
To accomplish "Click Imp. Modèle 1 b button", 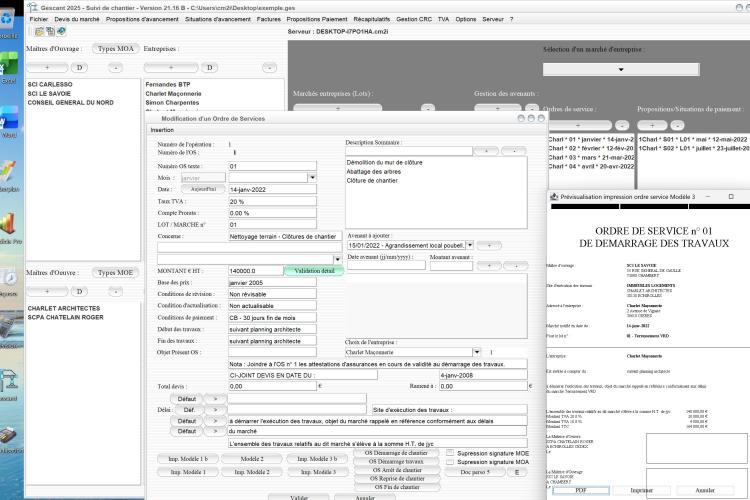I will click(188, 459).
